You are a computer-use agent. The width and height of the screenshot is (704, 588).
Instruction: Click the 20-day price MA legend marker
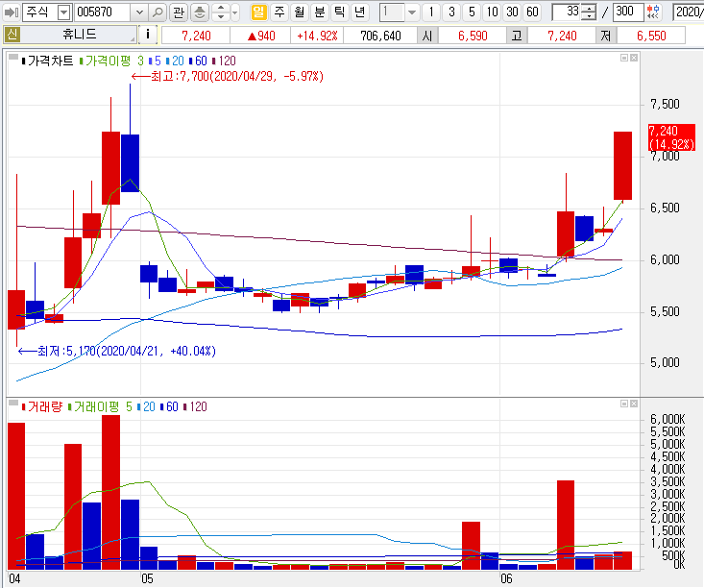pyautogui.click(x=175, y=61)
